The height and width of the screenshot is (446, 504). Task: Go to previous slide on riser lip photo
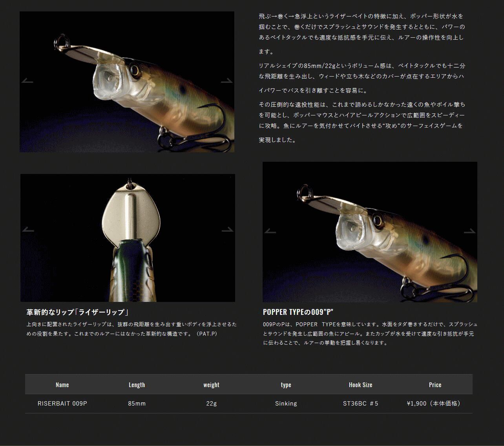[28, 230]
